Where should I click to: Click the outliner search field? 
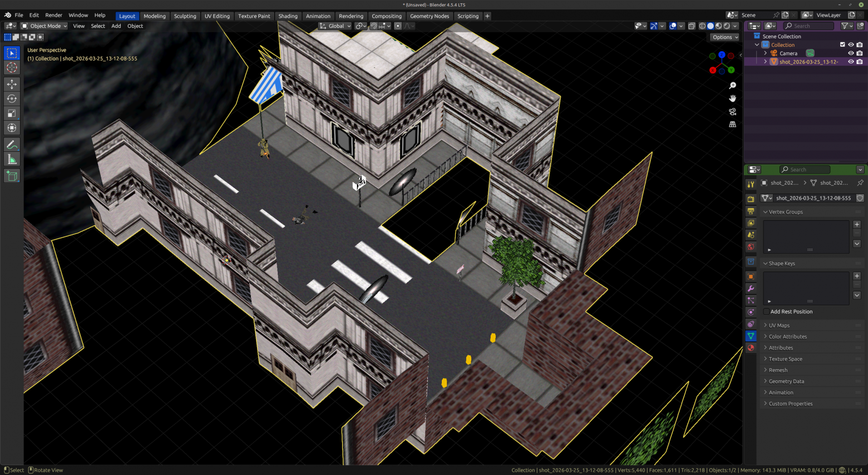[x=808, y=26]
